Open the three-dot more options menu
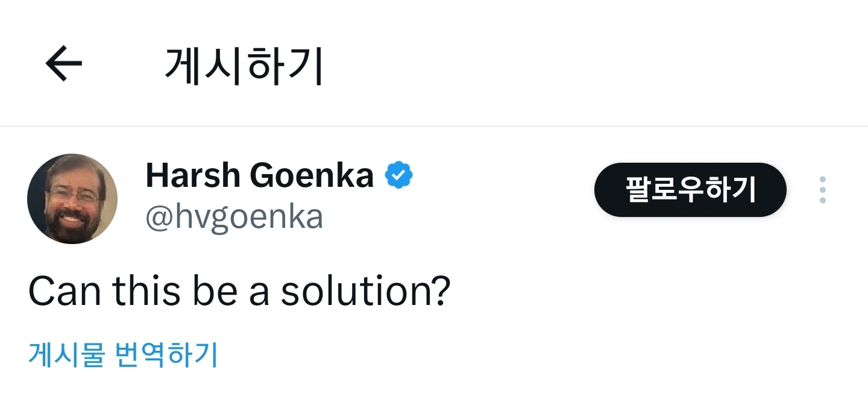Viewport: 868px width, 402px height. tap(823, 190)
